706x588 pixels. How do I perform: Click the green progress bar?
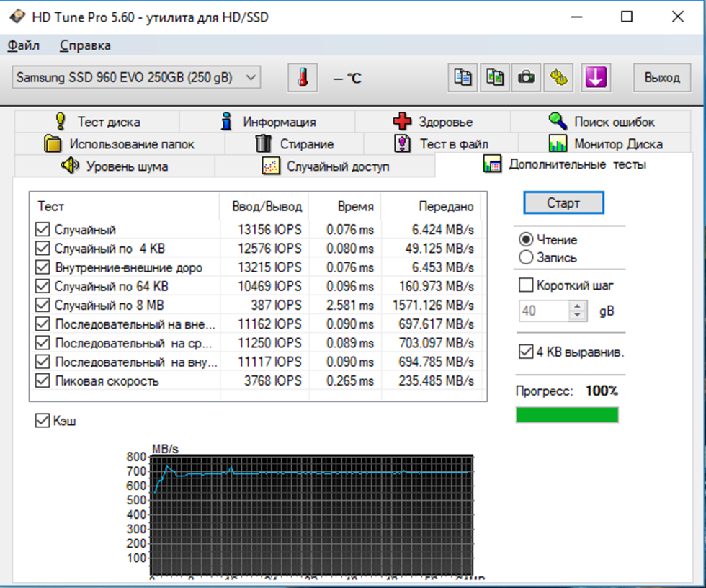pos(567,415)
